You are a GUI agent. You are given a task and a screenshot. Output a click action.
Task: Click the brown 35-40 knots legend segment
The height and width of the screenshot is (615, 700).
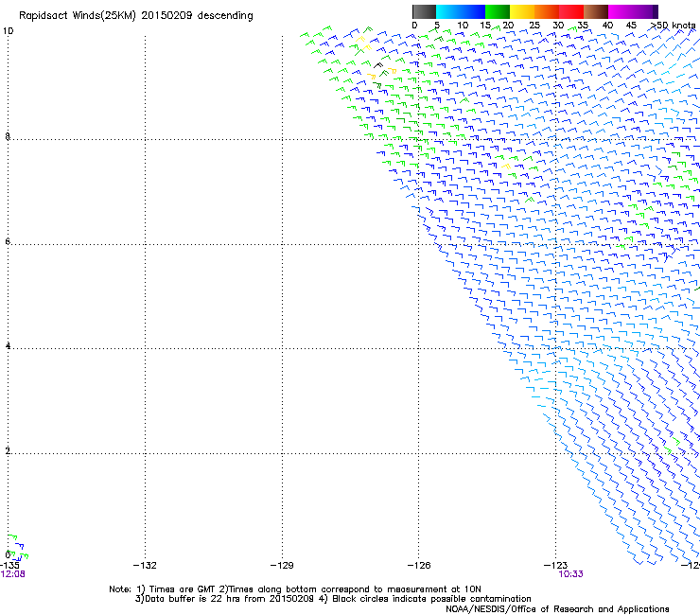click(596, 11)
